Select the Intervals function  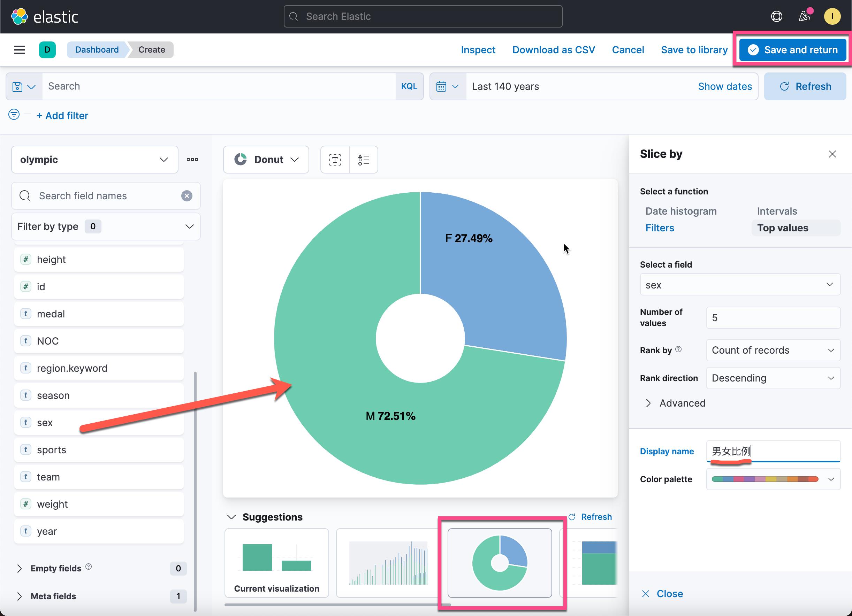point(777,211)
